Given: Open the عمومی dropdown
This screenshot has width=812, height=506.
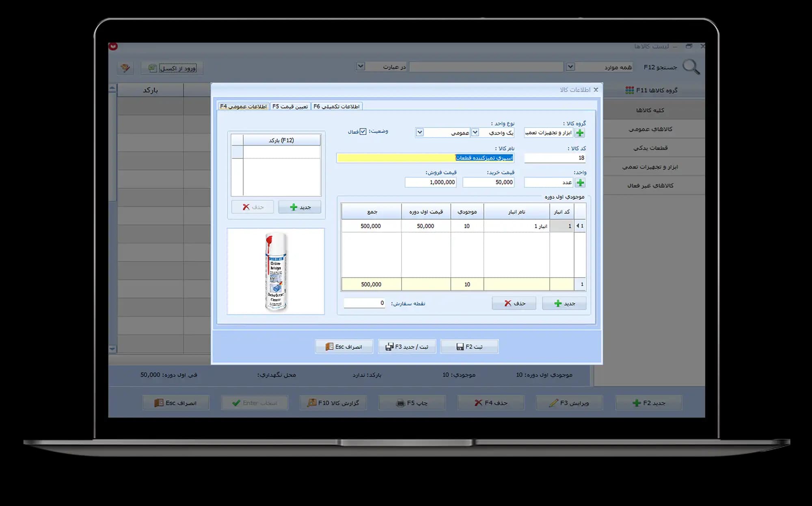Looking at the screenshot, I should (x=420, y=132).
